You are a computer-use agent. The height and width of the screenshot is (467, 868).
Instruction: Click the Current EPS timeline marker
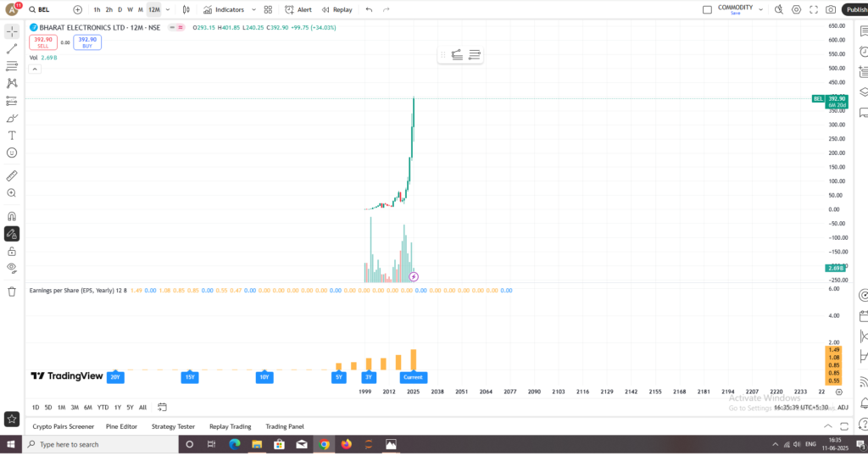413,377
